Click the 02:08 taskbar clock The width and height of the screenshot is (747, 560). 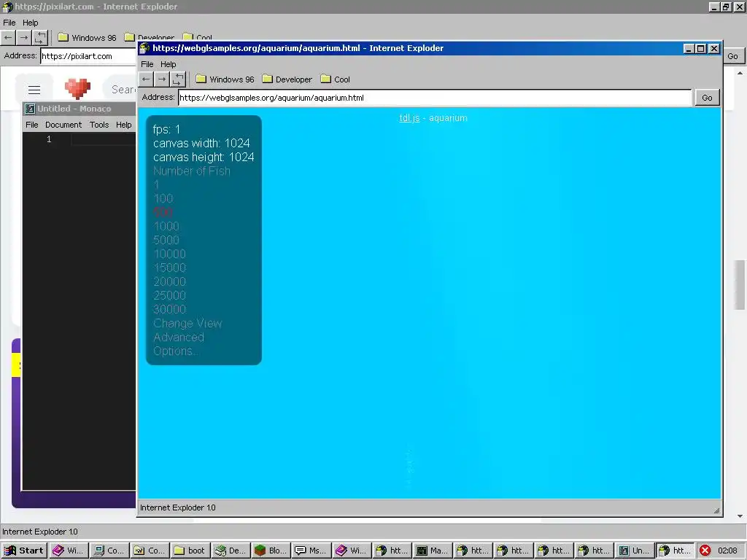(x=727, y=551)
